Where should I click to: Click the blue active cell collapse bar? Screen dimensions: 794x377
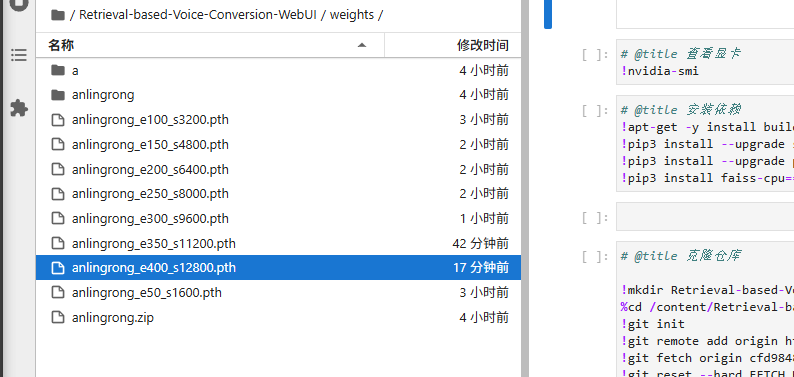(548, 14)
